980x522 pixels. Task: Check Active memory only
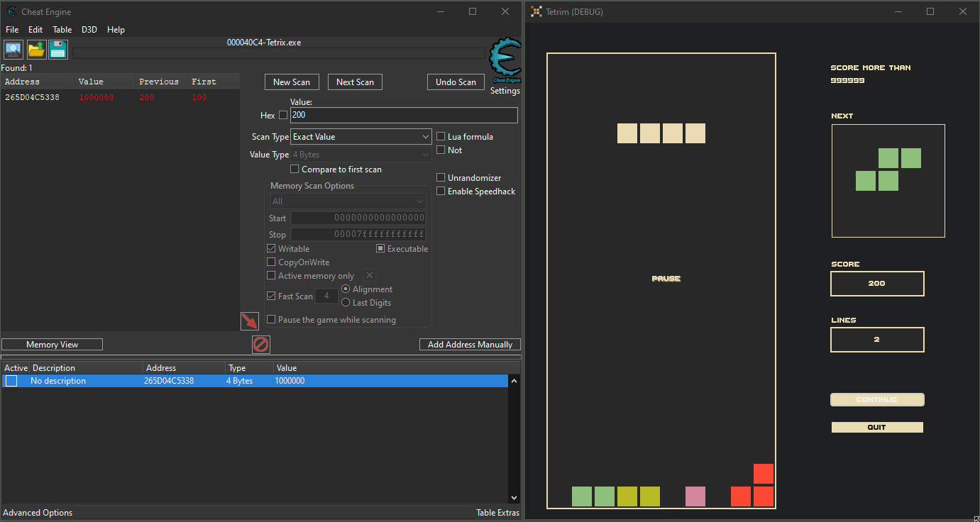(x=271, y=276)
